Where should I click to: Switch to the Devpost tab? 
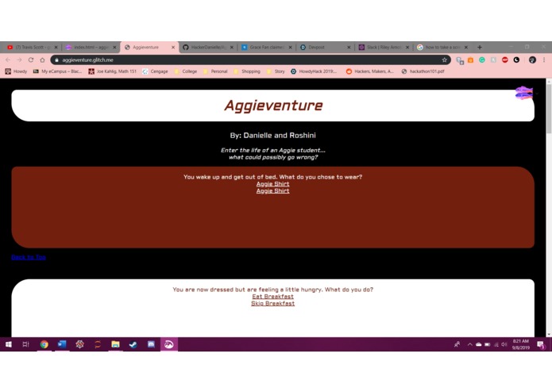[x=325, y=47]
